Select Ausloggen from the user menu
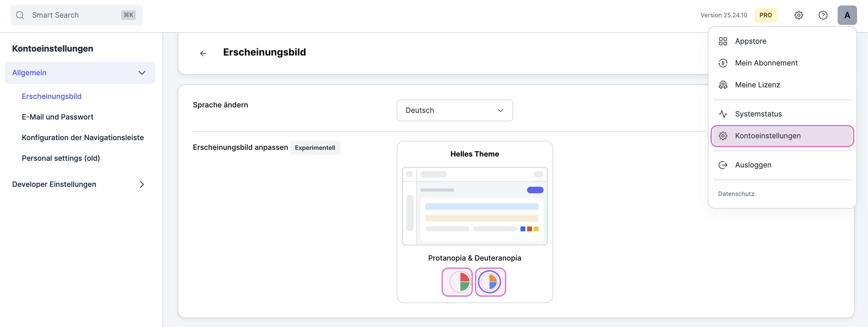 pos(753,165)
